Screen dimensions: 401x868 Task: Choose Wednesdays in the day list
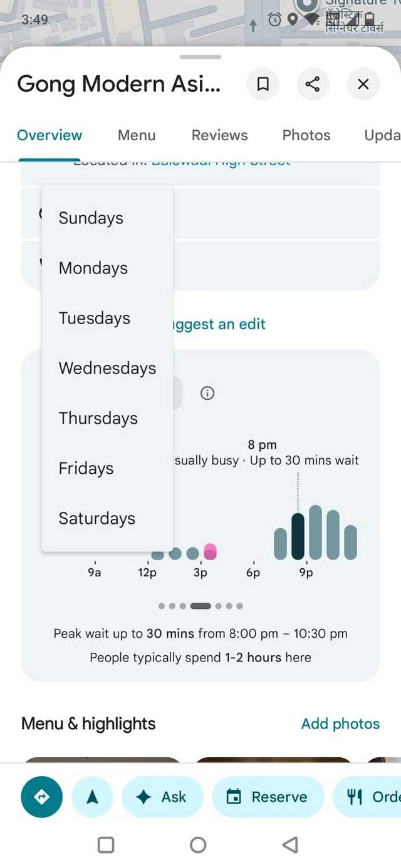point(107,368)
